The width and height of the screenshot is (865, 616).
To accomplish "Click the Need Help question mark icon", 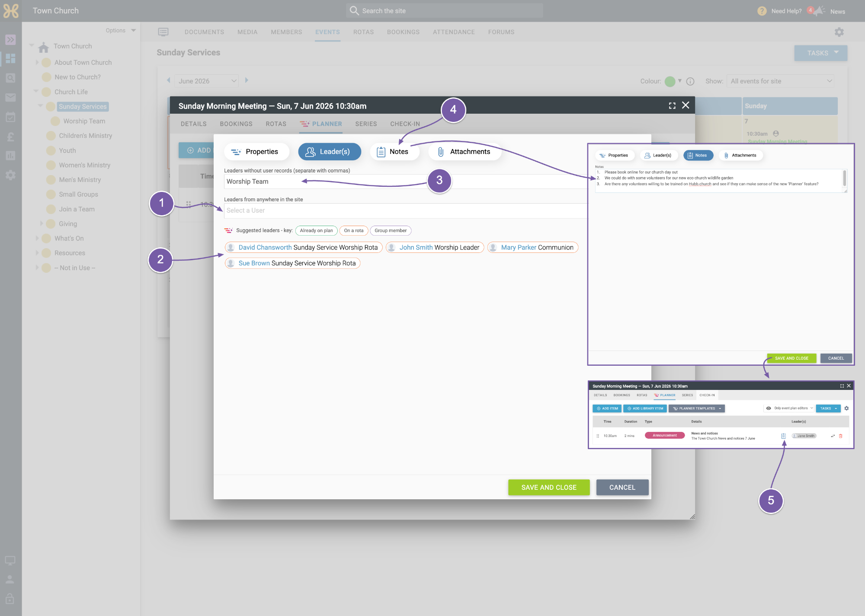I will tap(762, 11).
